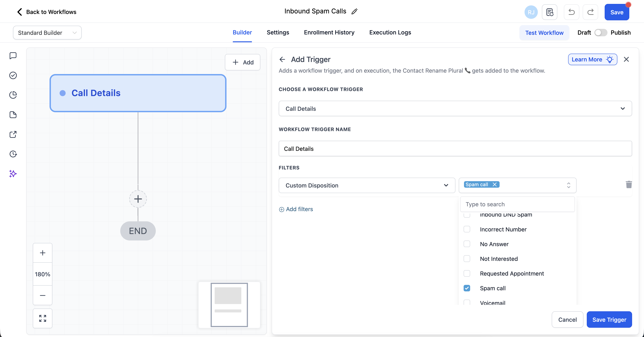Tick the Requested Appointment checkbox
This screenshot has width=644, height=337.
[x=467, y=273]
